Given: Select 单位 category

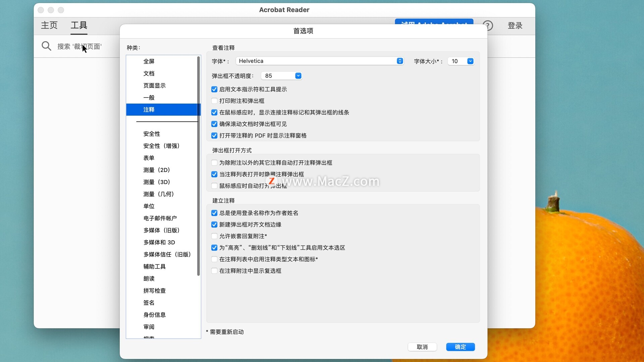Looking at the screenshot, I should pyautogui.click(x=162, y=206).
